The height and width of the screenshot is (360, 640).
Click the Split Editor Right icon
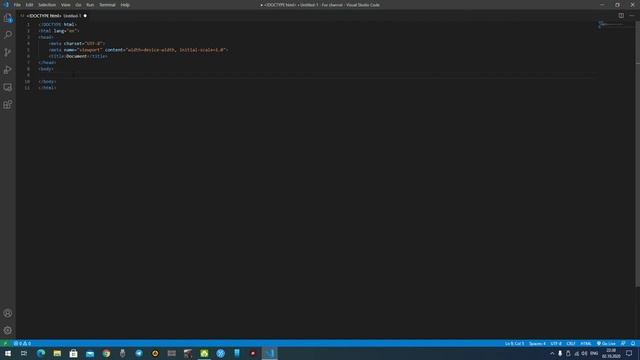621,16
